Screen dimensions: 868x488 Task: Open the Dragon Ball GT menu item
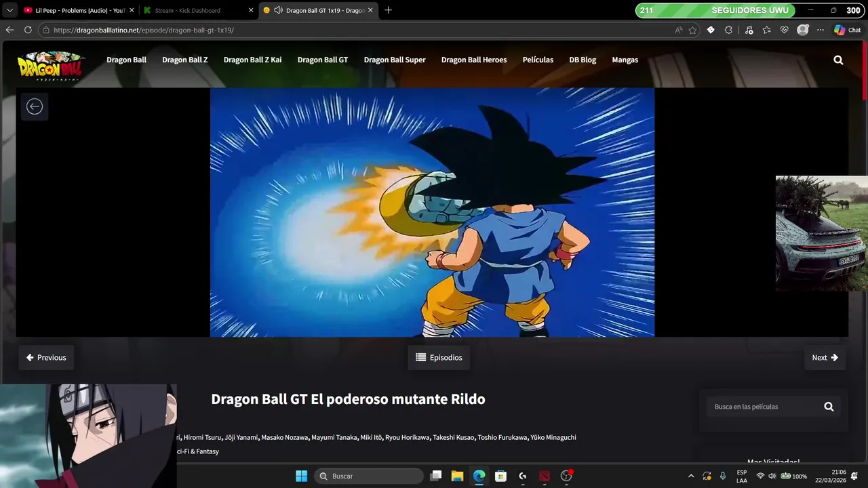coord(323,60)
